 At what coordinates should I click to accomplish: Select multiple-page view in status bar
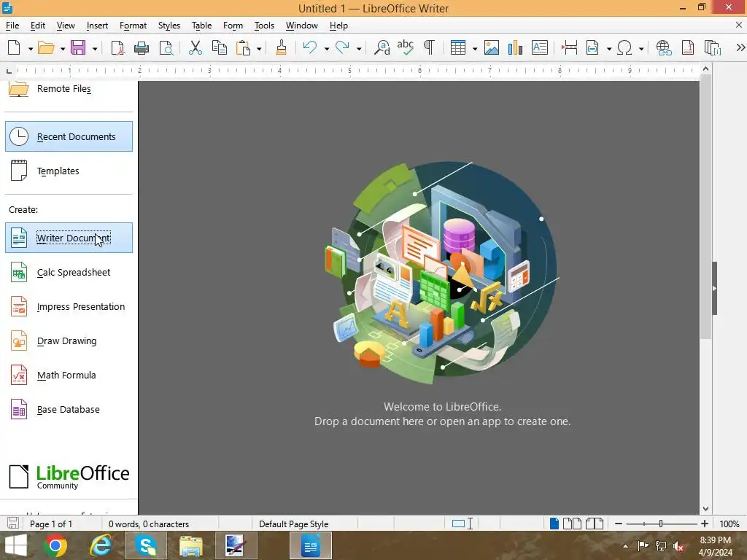572,524
